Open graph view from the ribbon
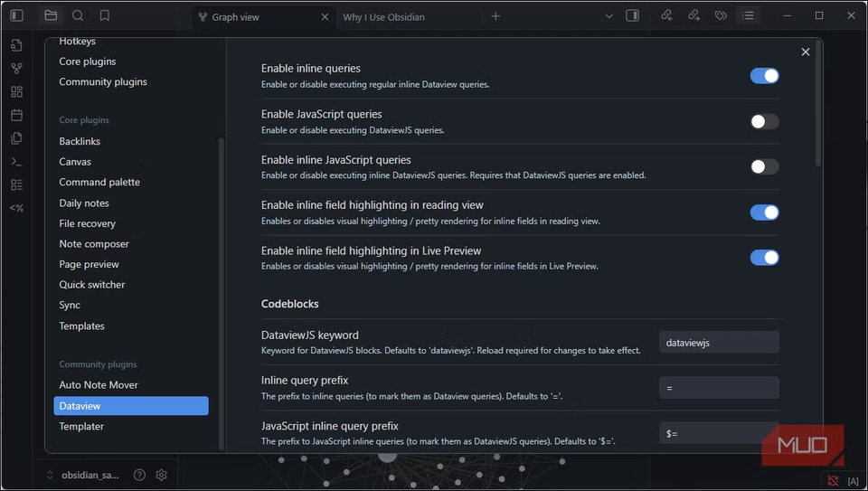Image resolution: width=868 pixels, height=491 pixels. point(16,69)
